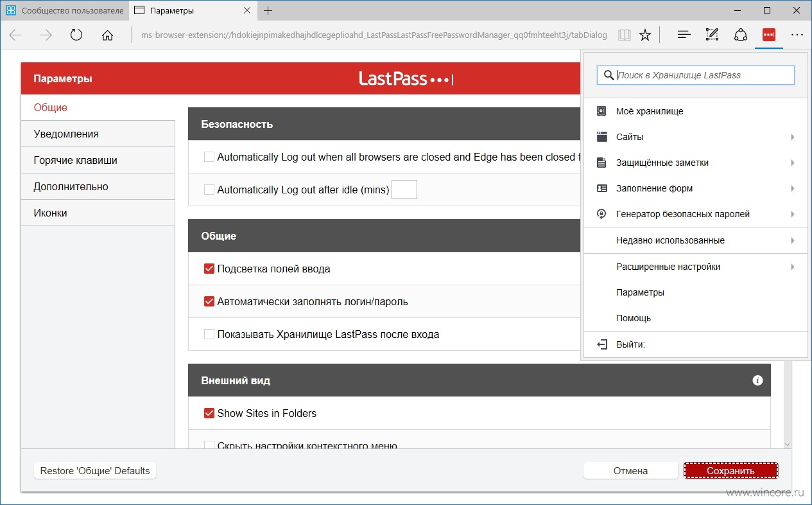Click the vault icon beside Моё хранилище

click(x=601, y=111)
